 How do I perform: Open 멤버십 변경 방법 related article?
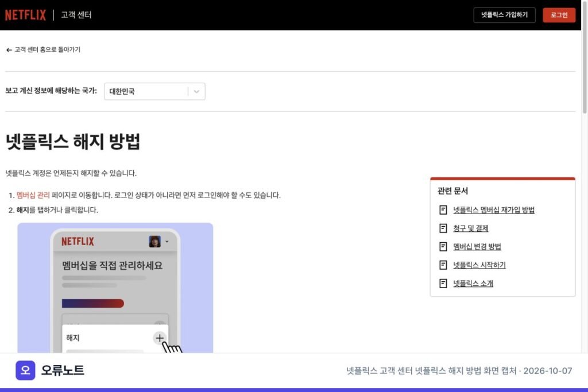click(x=477, y=247)
